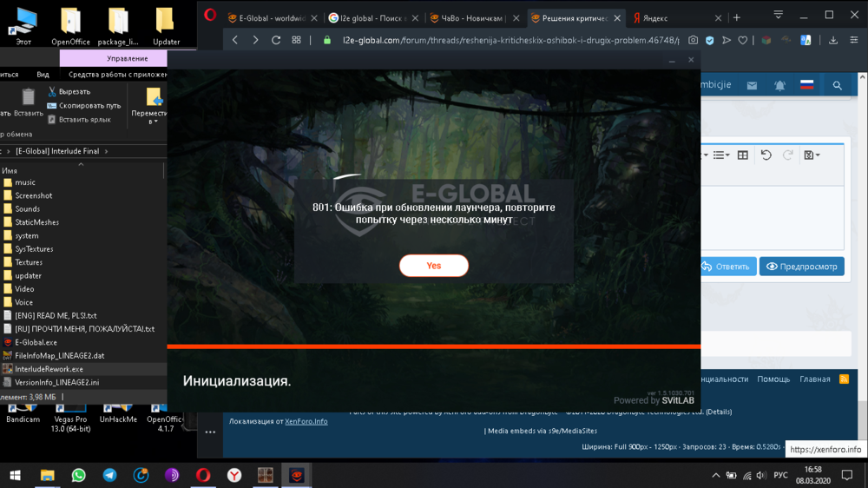Insert table using editor toolbar icon

tap(742, 155)
